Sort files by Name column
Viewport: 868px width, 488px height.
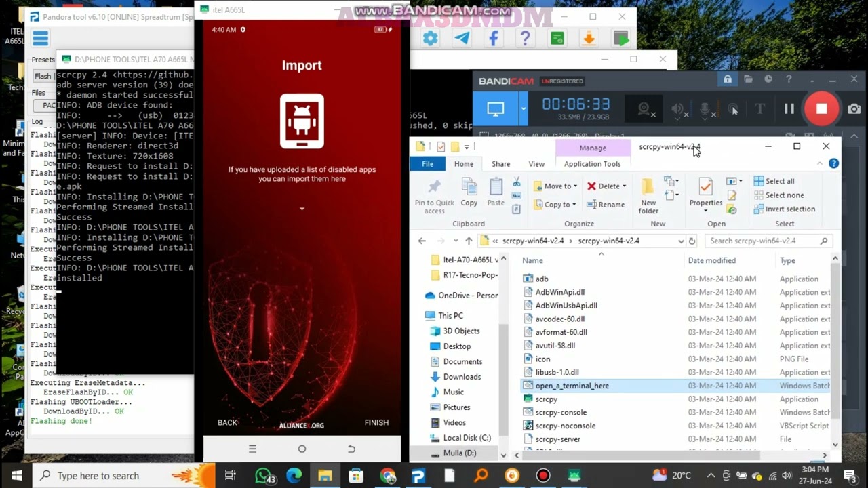click(532, 260)
